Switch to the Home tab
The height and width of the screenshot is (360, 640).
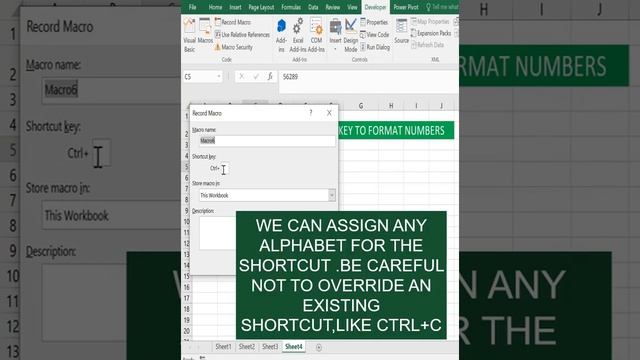click(215, 7)
